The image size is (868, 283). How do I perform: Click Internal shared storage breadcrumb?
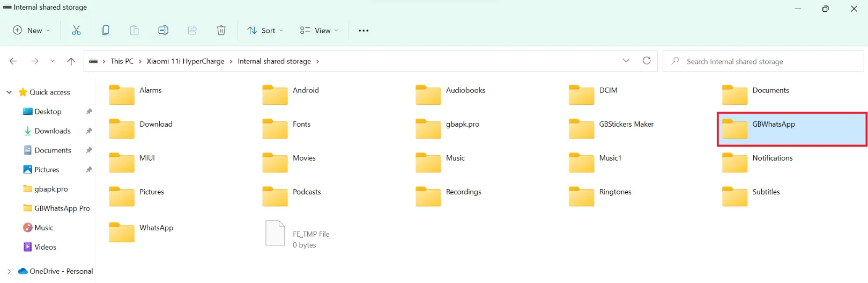[x=275, y=61]
